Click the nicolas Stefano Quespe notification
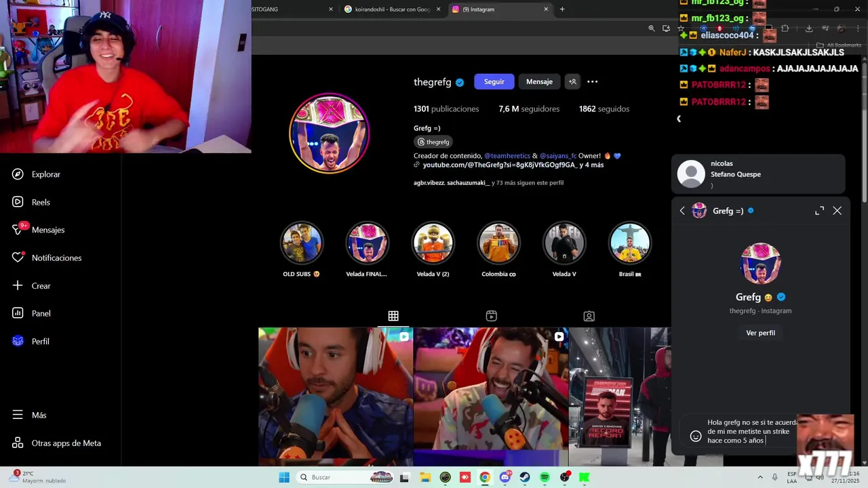 (758, 174)
